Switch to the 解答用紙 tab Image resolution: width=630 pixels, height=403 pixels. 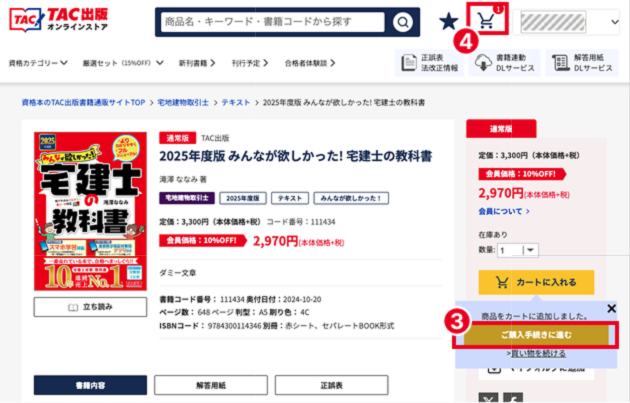click(x=211, y=385)
